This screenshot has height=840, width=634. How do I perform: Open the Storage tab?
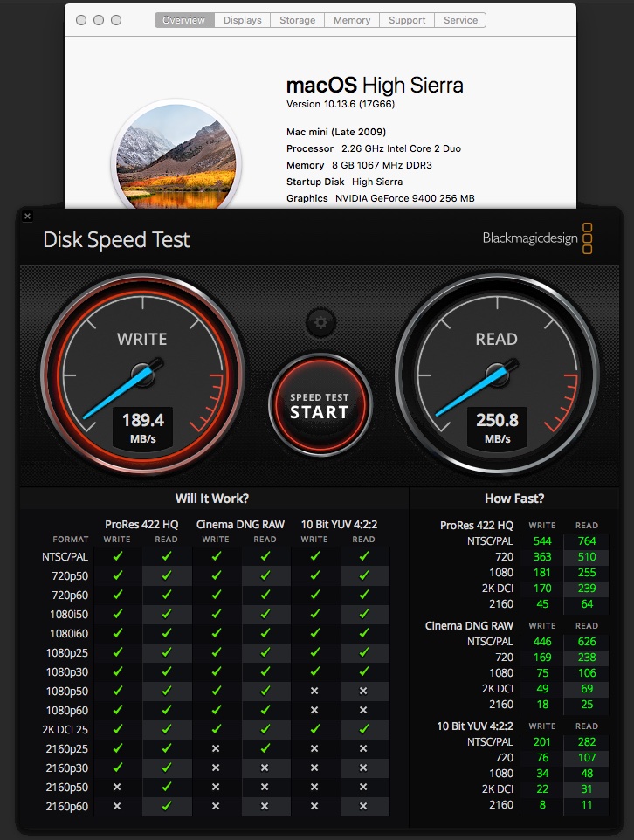[x=298, y=20]
